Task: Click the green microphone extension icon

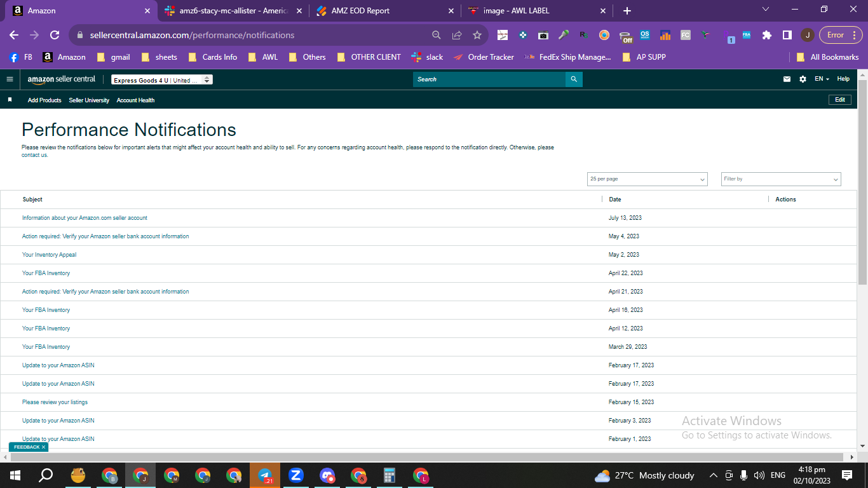Action: pyautogui.click(x=564, y=35)
